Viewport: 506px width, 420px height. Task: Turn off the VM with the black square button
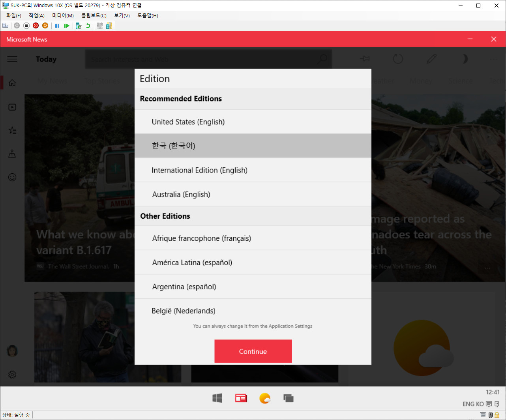[26, 26]
